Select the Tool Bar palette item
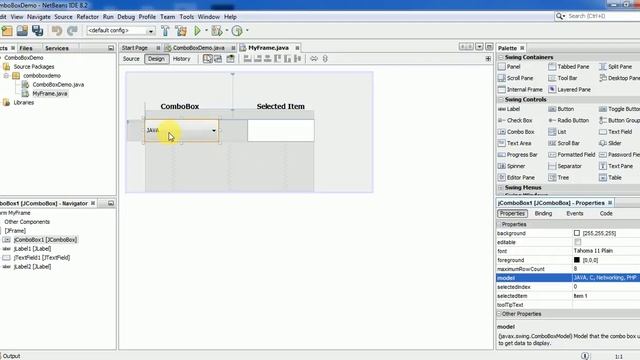Image resolution: width=640 pixels, height=360 pixels. pos(563,78)
